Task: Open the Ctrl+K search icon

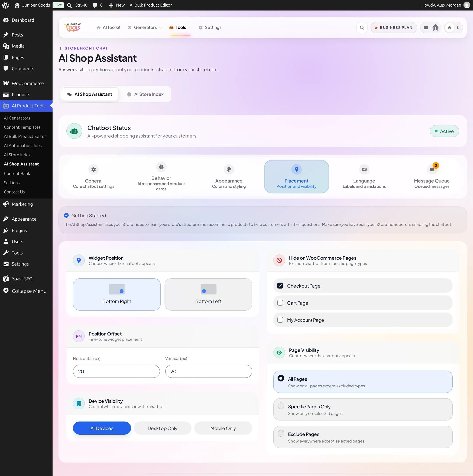Action: tap(69, 5)
